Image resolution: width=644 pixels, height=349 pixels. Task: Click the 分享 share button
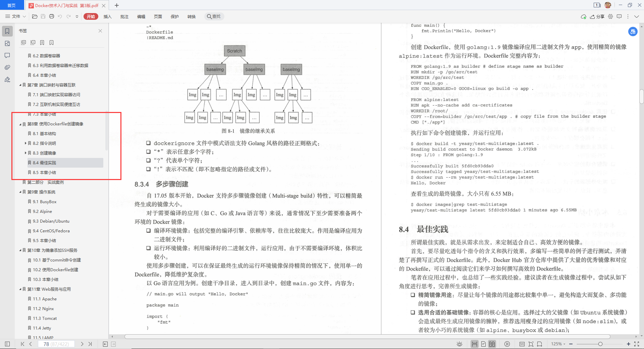point(597,16)
